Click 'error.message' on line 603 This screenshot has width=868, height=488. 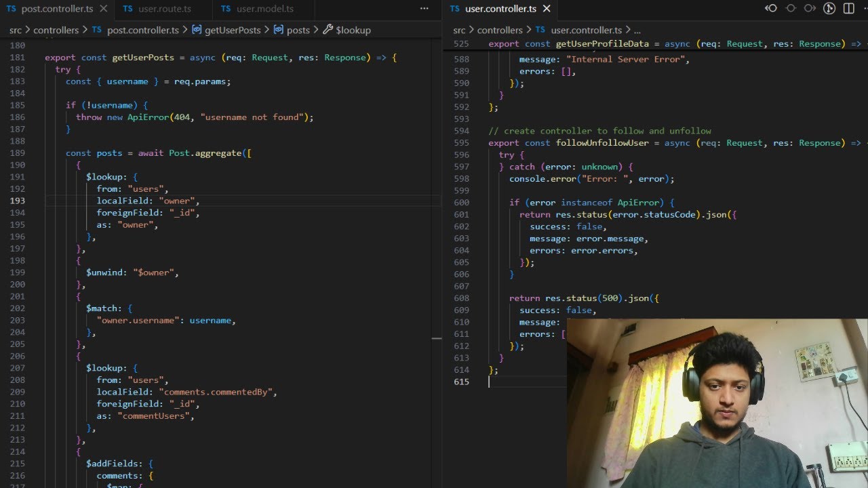610,239
